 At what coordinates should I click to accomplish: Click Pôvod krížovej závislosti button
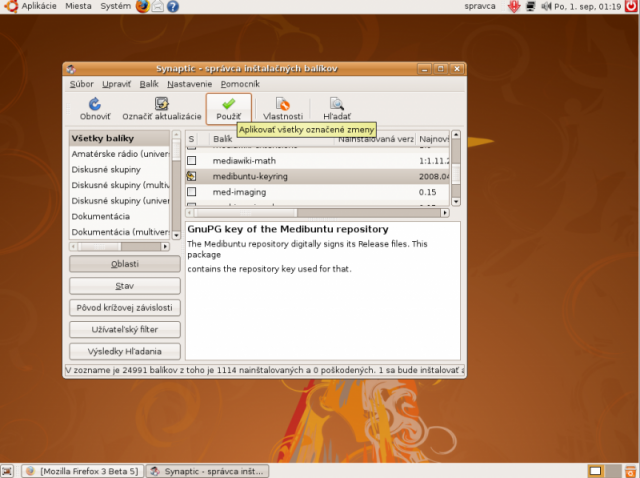point(125,308)
